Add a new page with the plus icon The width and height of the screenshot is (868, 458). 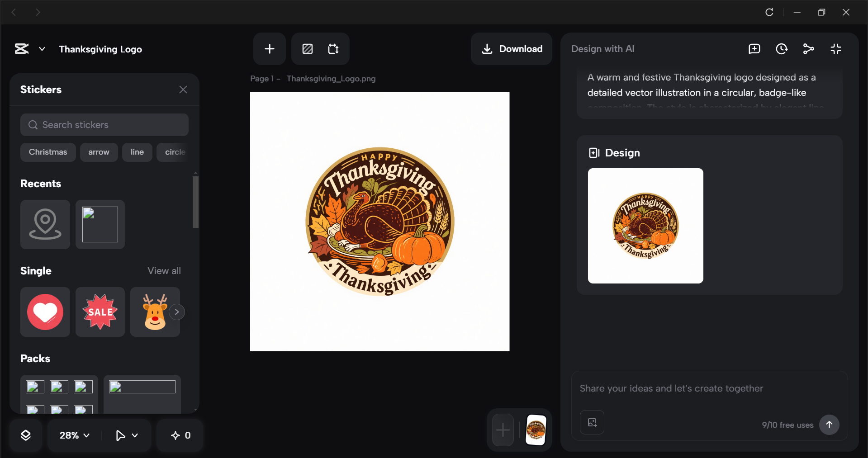point(269,48)
